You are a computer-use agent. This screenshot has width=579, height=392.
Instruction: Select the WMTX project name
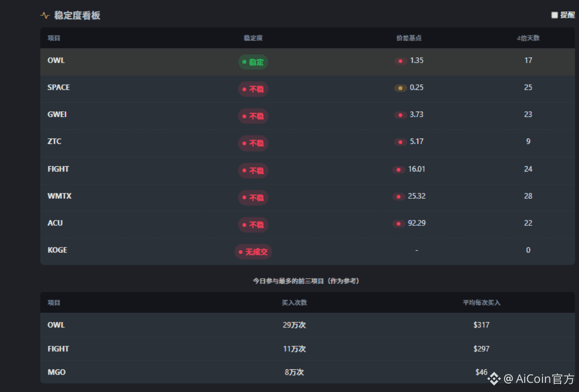(x=59, y=196)
